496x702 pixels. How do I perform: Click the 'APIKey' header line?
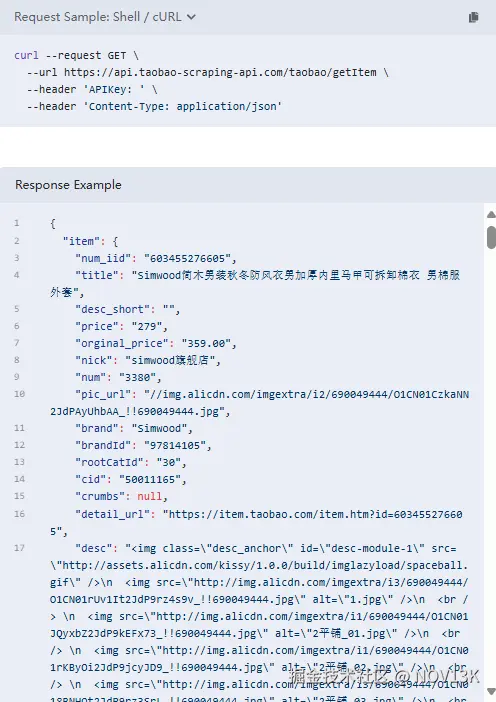tap(92, 90)
